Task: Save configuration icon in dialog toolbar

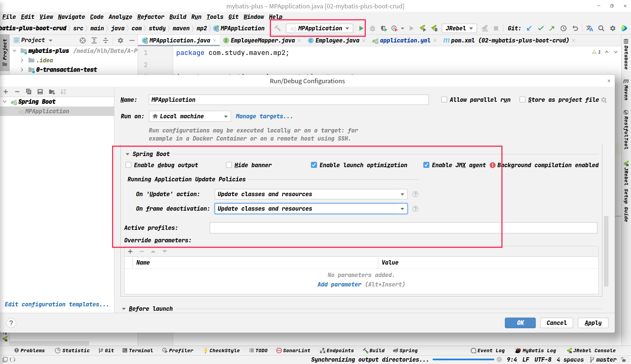Action: pyautogui.click(x=40, y=92)
